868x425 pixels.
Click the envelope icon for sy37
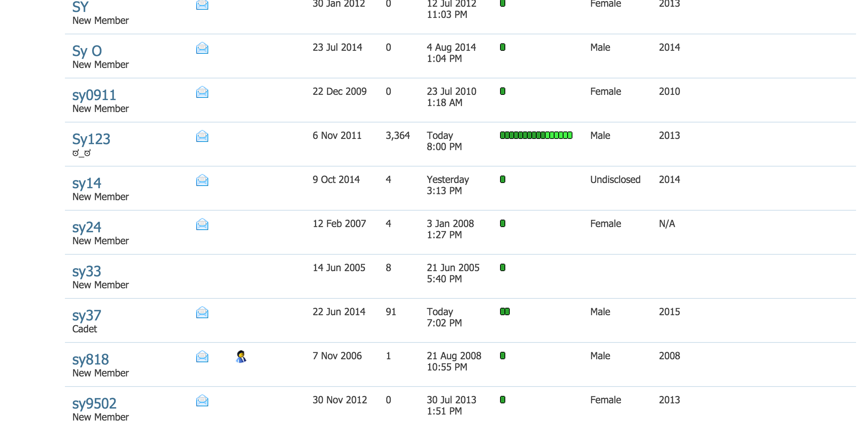(x=202, y=312)
